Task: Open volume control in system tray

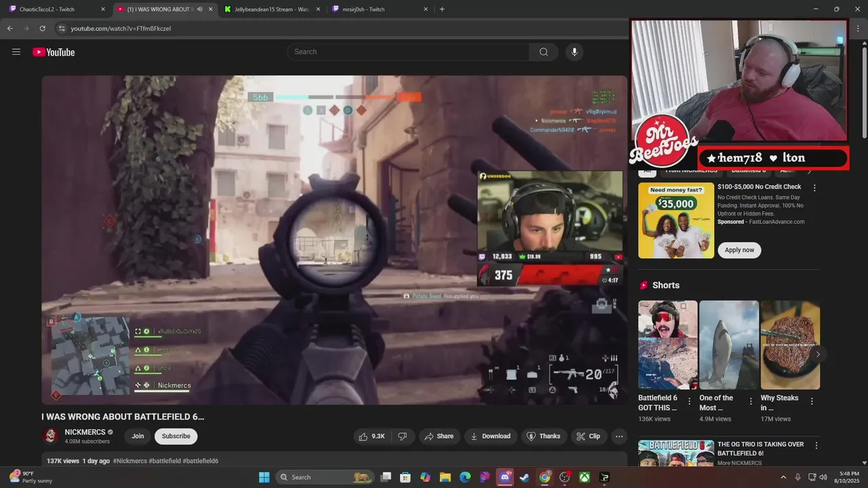Action: click(x=823, y=477)
